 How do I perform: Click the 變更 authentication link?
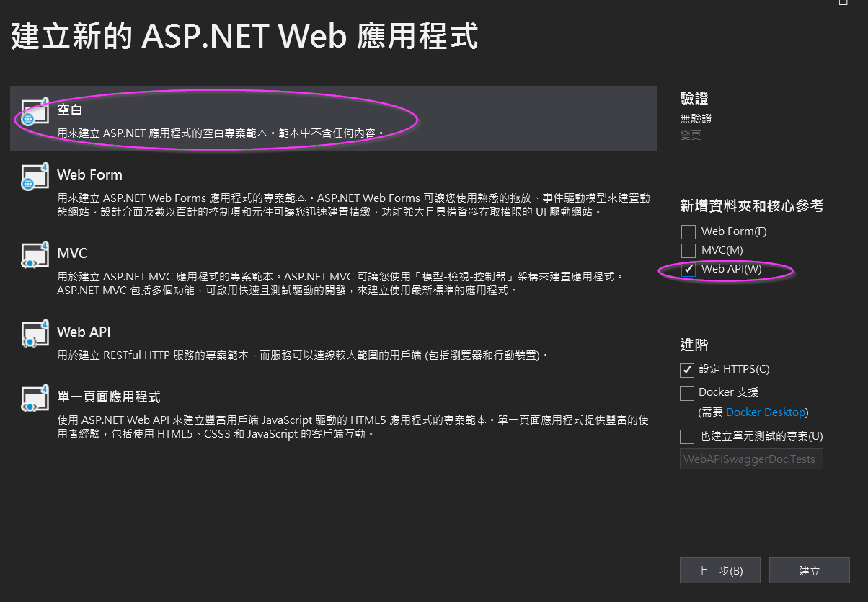tap(690, 135)
